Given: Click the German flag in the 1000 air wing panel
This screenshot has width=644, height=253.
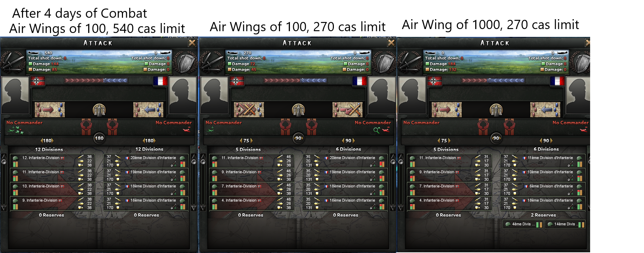Looking at the screenshot, I should tap(434, 81).
